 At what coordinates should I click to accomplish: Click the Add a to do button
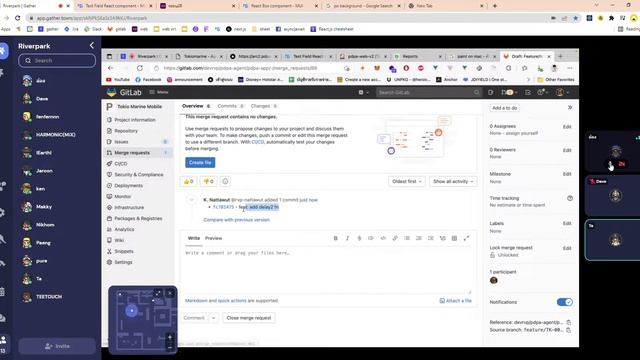coord(504,108)
